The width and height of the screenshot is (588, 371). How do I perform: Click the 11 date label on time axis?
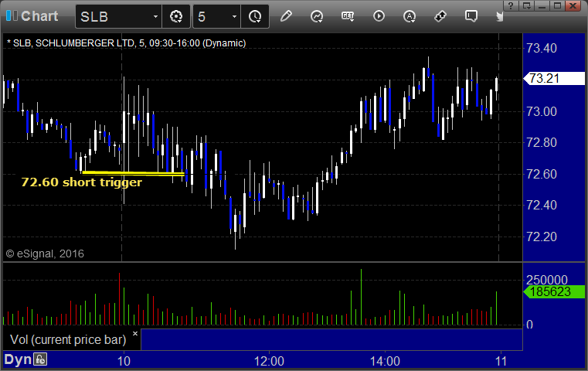coord(501,361)
